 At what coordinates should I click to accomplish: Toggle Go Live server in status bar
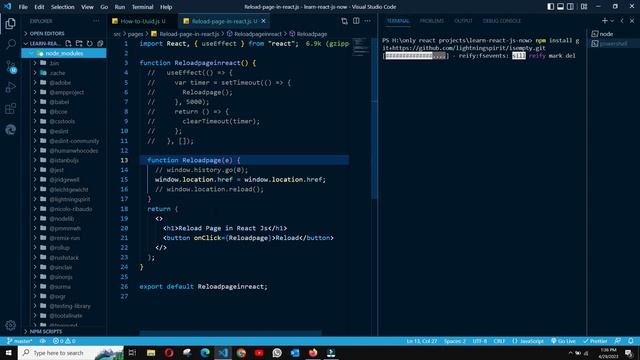(563, 341)
